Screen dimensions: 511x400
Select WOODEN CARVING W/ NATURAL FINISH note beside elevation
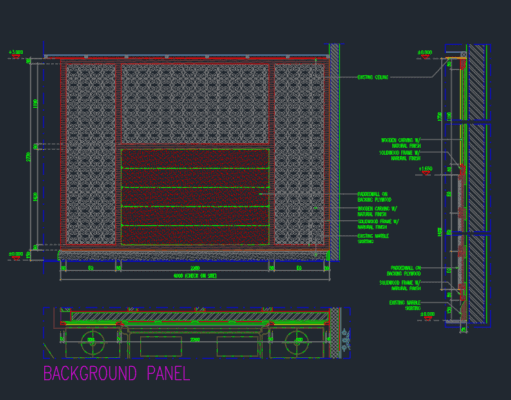(377, 211)
